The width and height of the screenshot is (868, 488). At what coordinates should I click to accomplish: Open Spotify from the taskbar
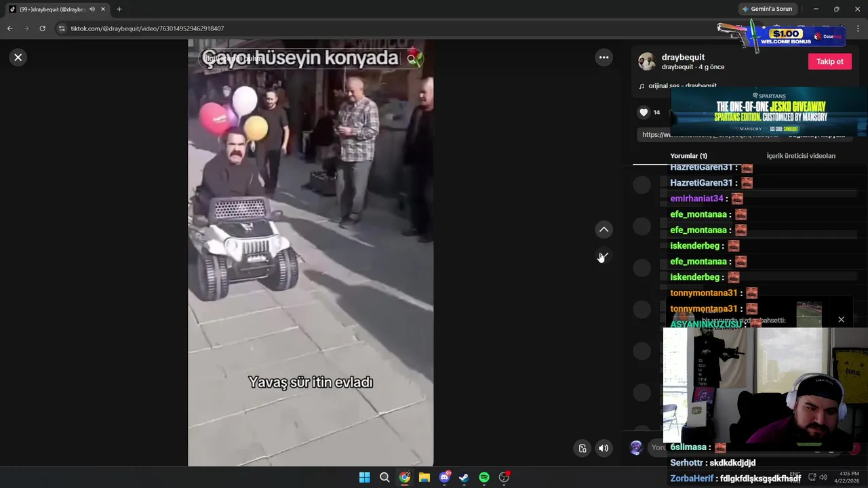(484, 477)
